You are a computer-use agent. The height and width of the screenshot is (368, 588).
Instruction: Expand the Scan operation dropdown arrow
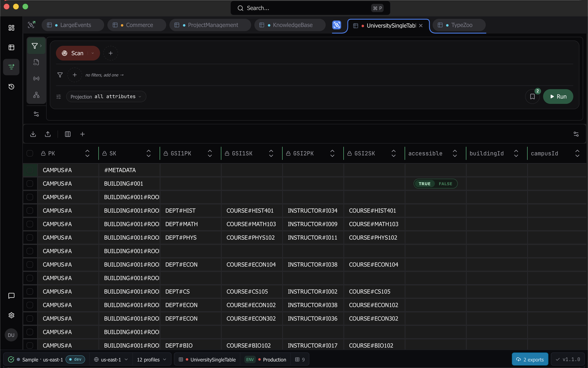pos(93,53)
